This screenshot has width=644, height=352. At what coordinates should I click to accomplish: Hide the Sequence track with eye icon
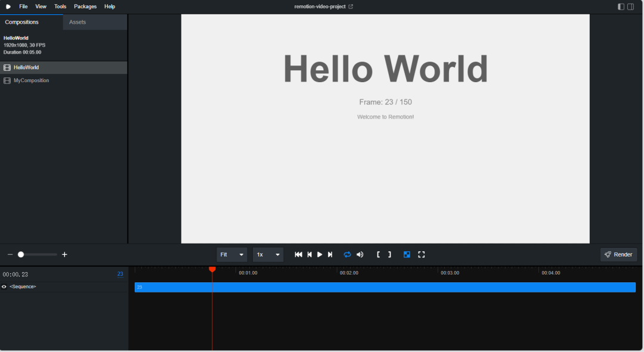point(4,287)
